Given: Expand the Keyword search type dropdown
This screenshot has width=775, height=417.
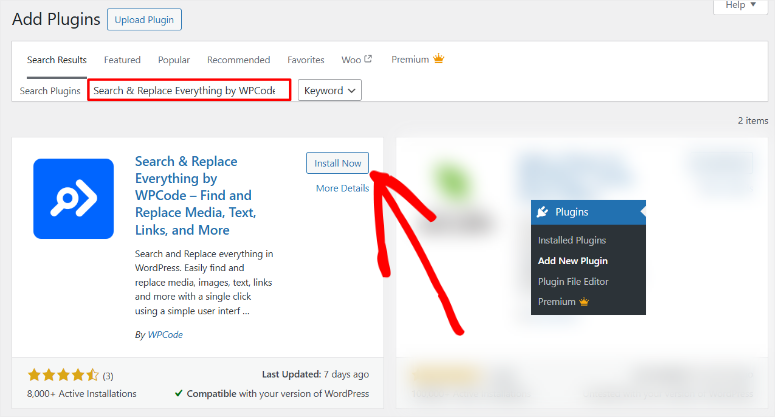Looking at the screenshot, I should [330, 90].
